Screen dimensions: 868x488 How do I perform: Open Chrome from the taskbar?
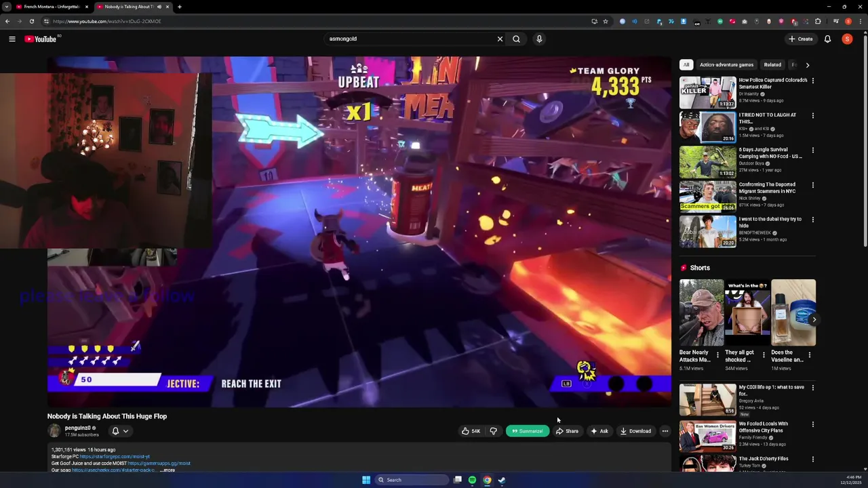pyautogui.click(x=487, y=480)
